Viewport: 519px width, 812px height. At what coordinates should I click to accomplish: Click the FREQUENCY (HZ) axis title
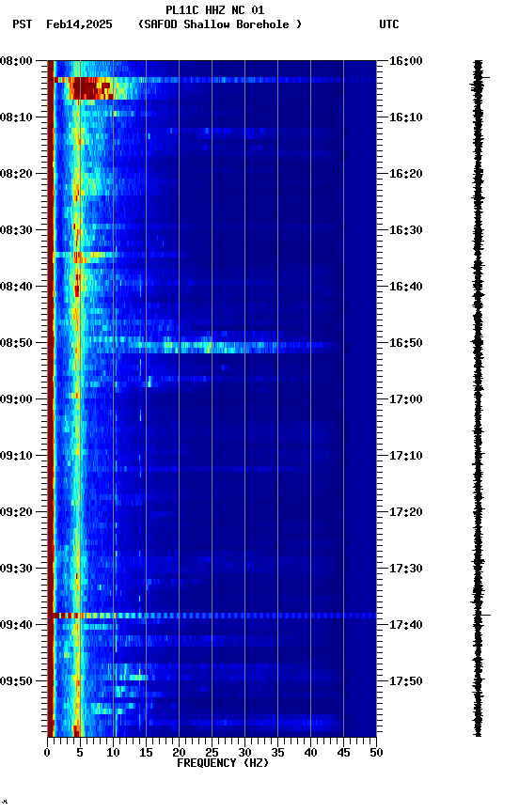[x=223, y=763]
